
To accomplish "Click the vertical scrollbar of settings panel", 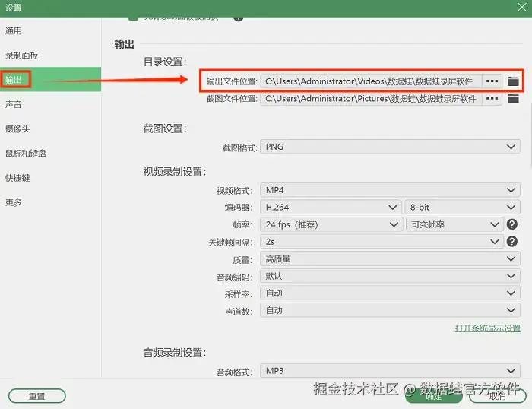I will (530, 136).
